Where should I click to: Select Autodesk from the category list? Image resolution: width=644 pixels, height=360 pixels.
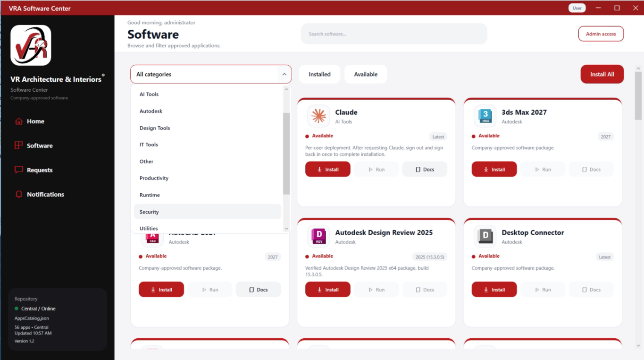208,111
